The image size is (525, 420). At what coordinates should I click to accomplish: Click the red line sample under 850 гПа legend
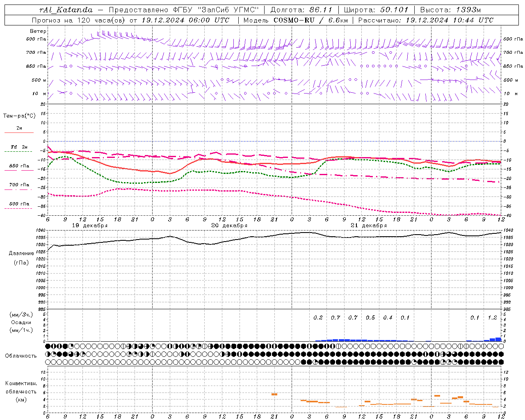19,171
